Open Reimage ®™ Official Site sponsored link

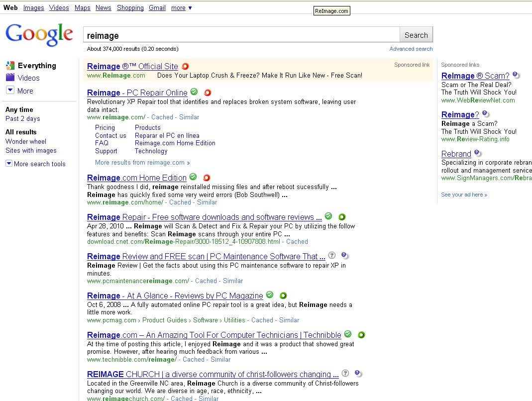pos(132,67)
